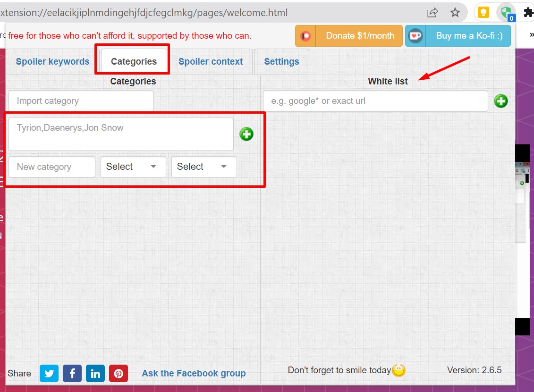Add white list URL with green plus
Viewport: 534px width, 392px height.
tap(500, 101)
